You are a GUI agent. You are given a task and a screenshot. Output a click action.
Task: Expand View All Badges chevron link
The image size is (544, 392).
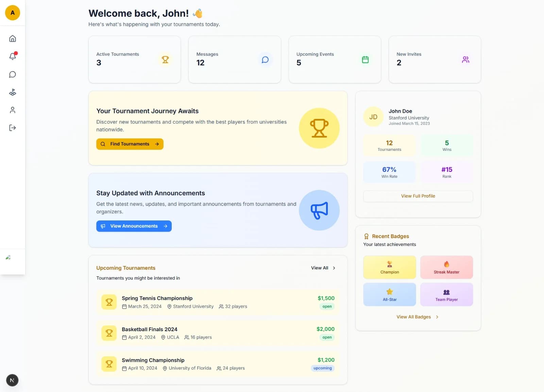(x=437, y=317)
